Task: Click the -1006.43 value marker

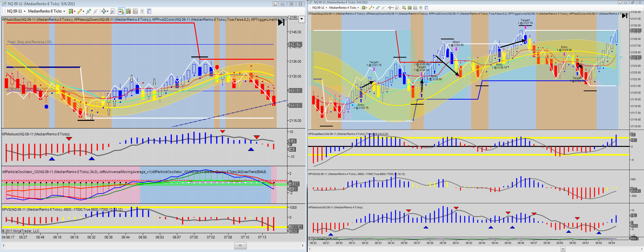Action: pos(296,227)
